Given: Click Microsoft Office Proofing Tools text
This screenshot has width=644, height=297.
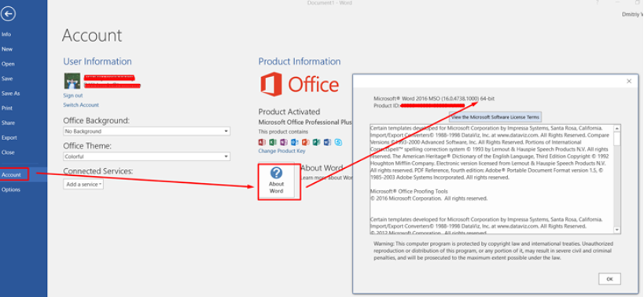Looking at the screenshot, I should point(409,192).
